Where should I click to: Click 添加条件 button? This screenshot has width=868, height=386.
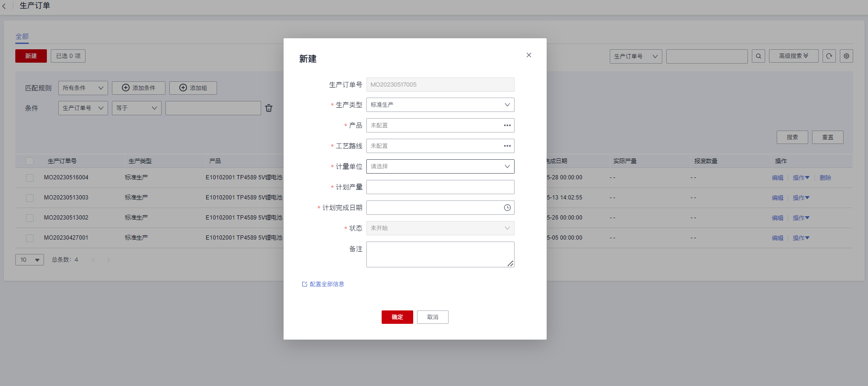coord(139,88)
